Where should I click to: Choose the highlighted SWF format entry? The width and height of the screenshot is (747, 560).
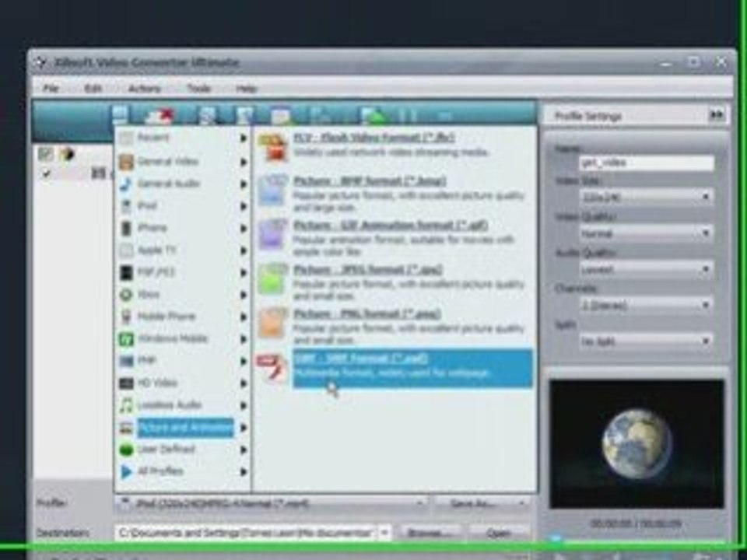(x=412, y=368)
